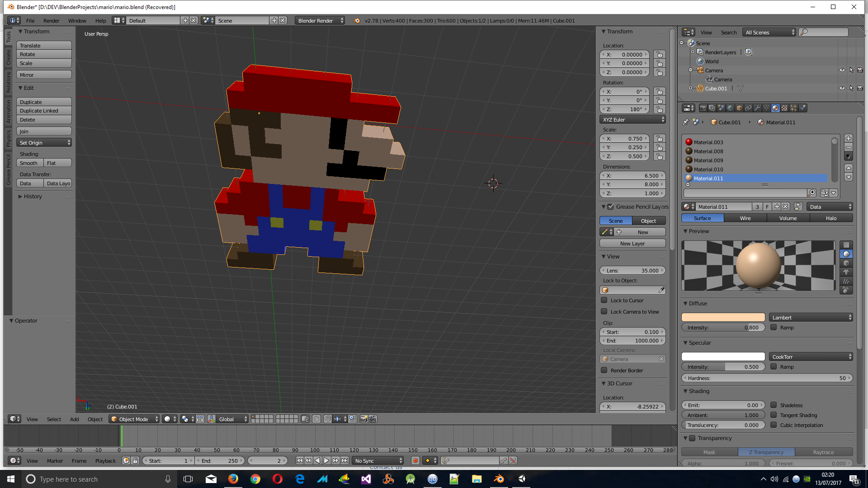
Task: Click the New Layer button
Action: 632,243
